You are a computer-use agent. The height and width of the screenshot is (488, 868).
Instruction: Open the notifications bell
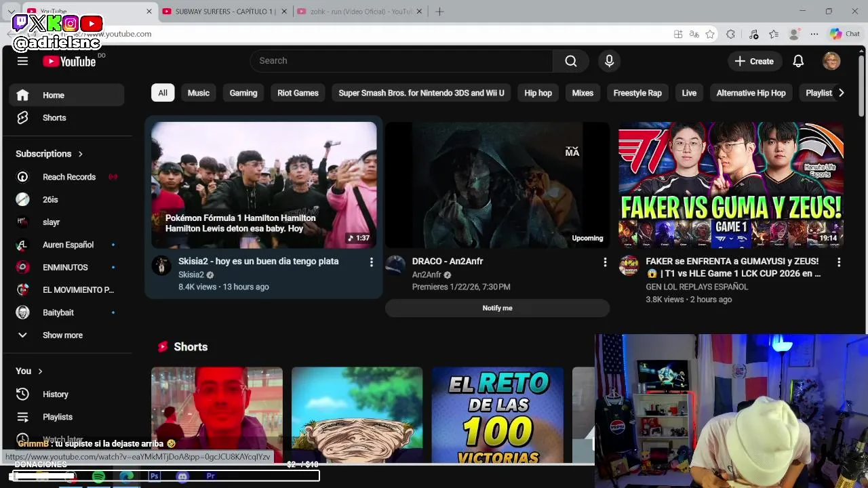(x=798, y=61)
